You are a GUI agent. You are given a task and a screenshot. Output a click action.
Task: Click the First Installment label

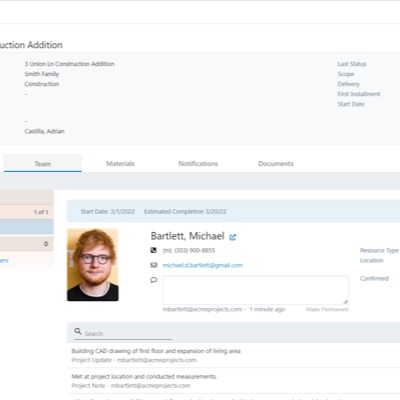(359, 94)
